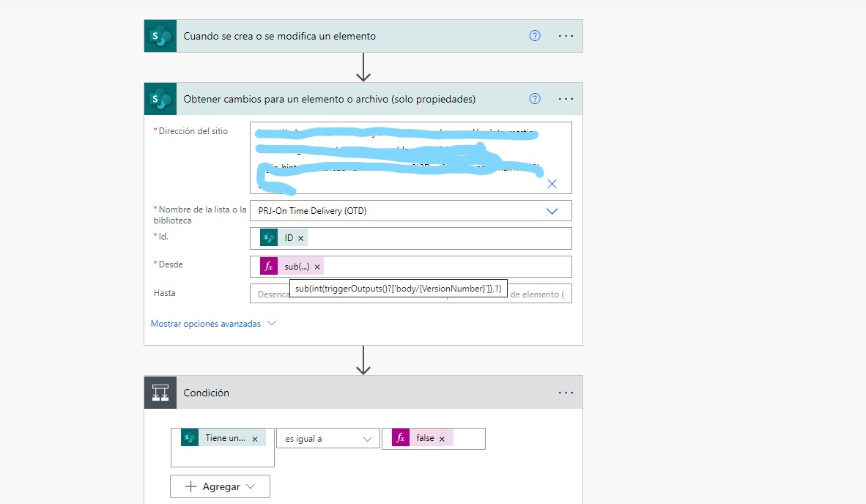866x504 pixels.
Task: Clear the Dirección del sitio value
Action: click(x=552, y=184)
